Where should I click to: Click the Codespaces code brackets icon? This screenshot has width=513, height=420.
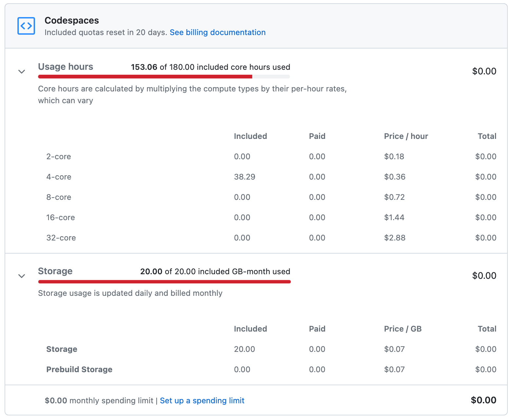click(x=26, y=26)
